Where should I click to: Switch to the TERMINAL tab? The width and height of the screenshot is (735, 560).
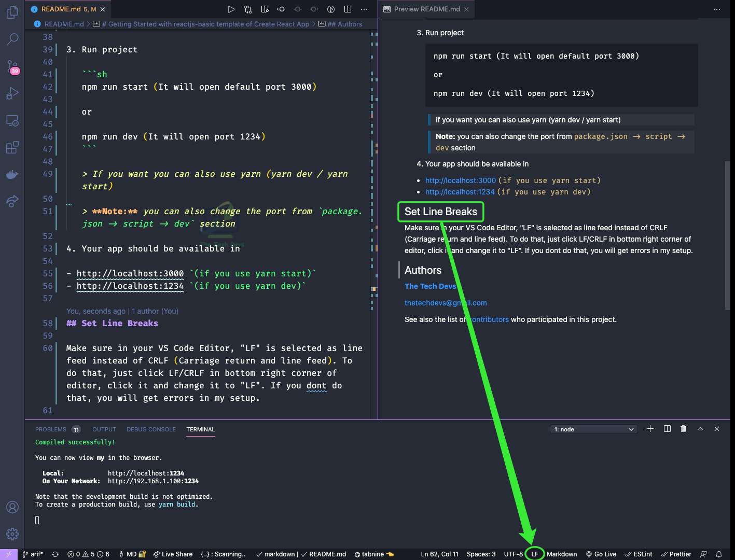[200, 429]
